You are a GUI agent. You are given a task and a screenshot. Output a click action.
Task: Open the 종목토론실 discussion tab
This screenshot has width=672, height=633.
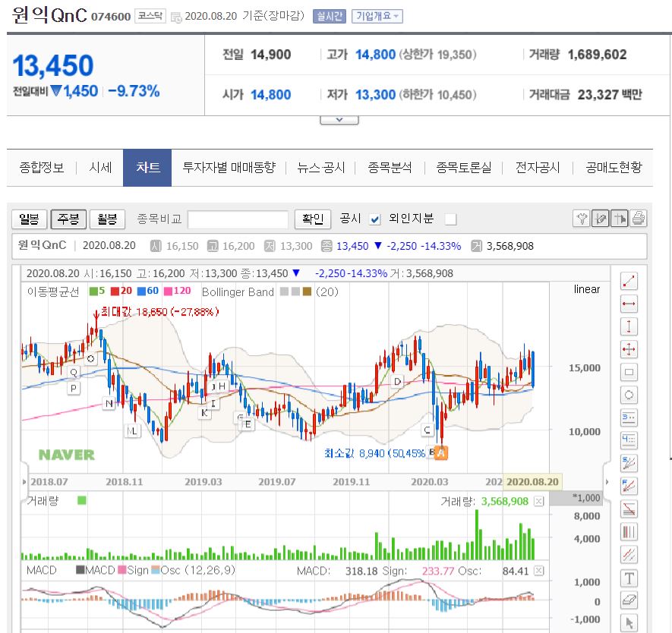pyautogui.click(x=464, y=168)
